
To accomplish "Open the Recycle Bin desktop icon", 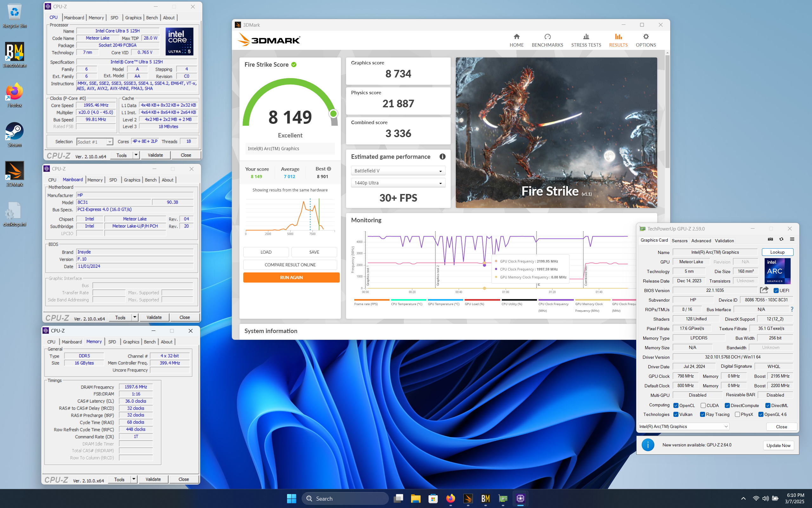I will click(14, 16).
